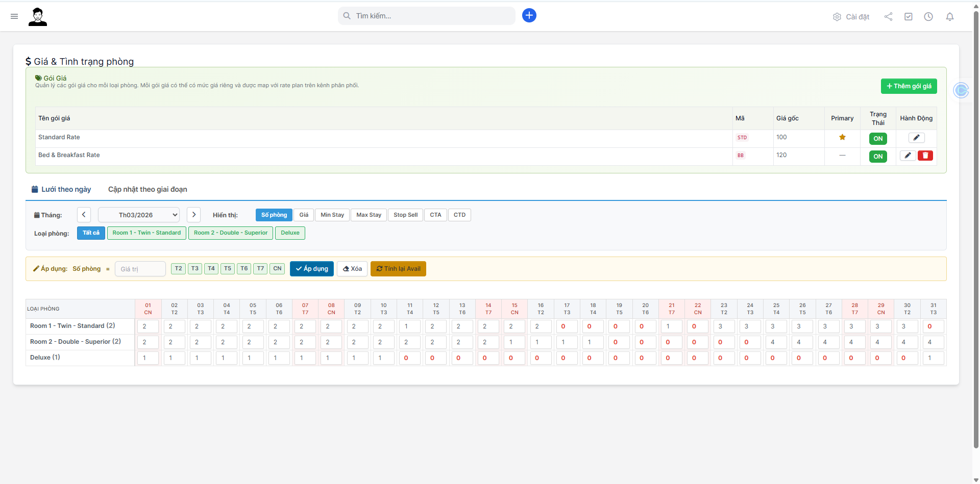
Task: Click inside the Giá trị input field
Action: click(140, 269)
